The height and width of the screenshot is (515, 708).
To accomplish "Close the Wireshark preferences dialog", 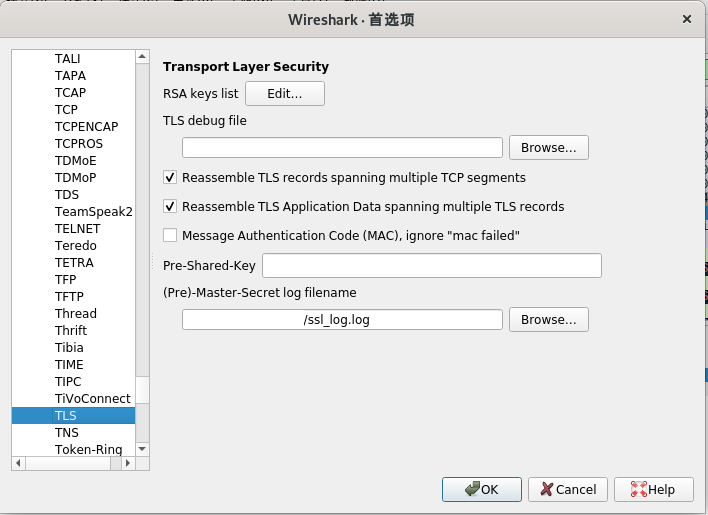I will pyautogui.click(x=687, y=19).
